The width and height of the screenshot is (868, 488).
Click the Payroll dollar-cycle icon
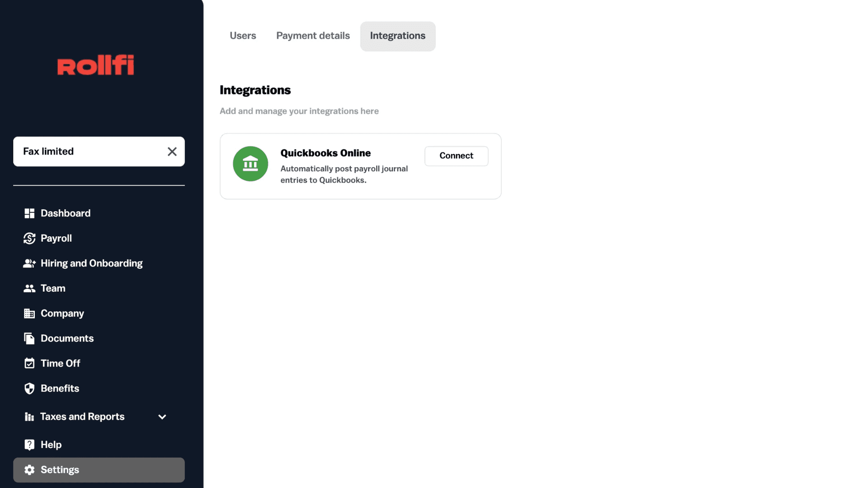coord(29,238)
